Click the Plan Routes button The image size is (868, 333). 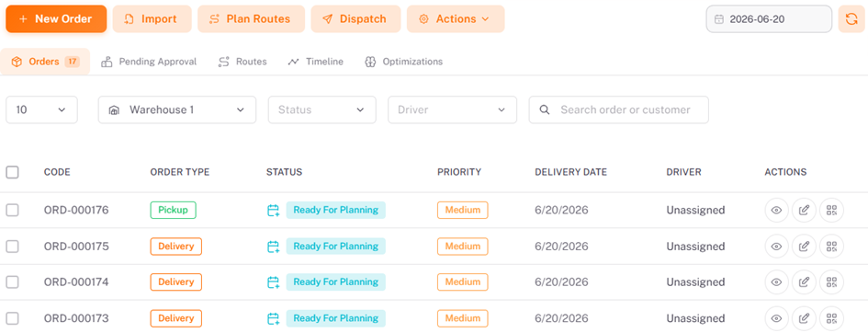(x=251, y=18)
